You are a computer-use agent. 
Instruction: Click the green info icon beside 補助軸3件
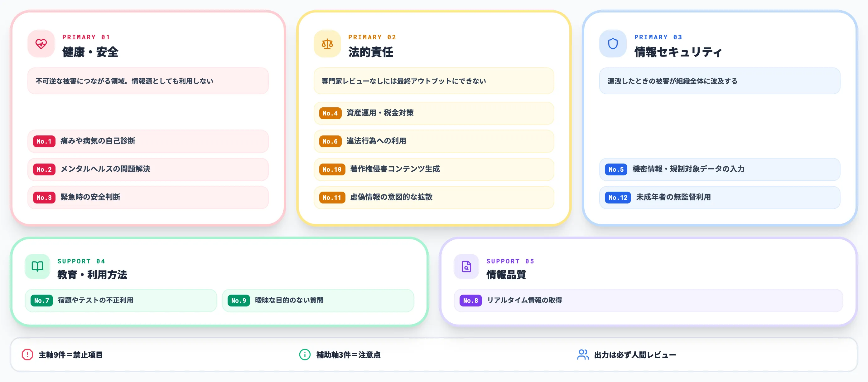coord(305,355)
